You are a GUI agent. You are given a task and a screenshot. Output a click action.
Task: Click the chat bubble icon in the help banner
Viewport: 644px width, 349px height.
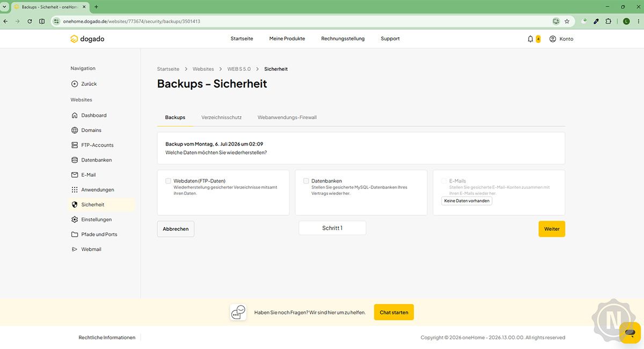click(x=238, y=312)
